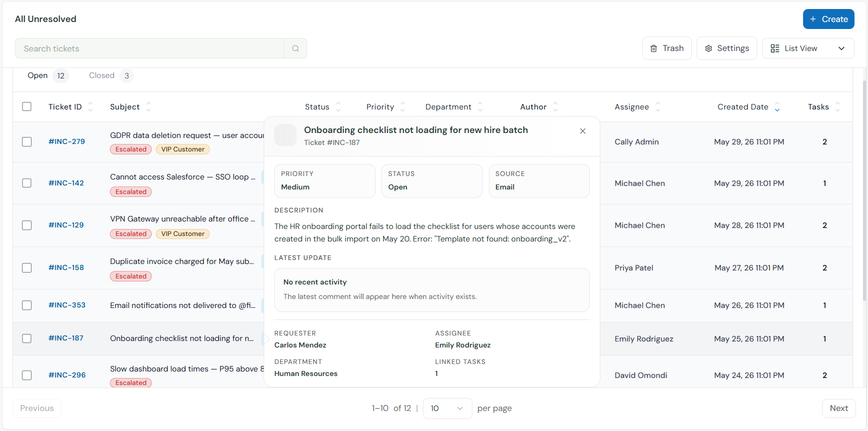Viewport: 868px width, 431px height.
Task: Select checkbox for ticket INC-279
Action: tap(27, 142)
